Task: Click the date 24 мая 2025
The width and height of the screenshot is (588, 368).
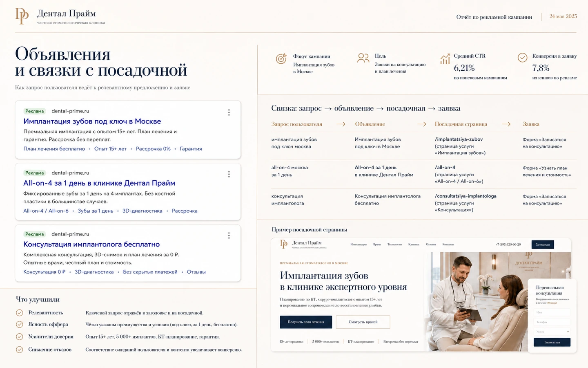Action: pos(563,16)
